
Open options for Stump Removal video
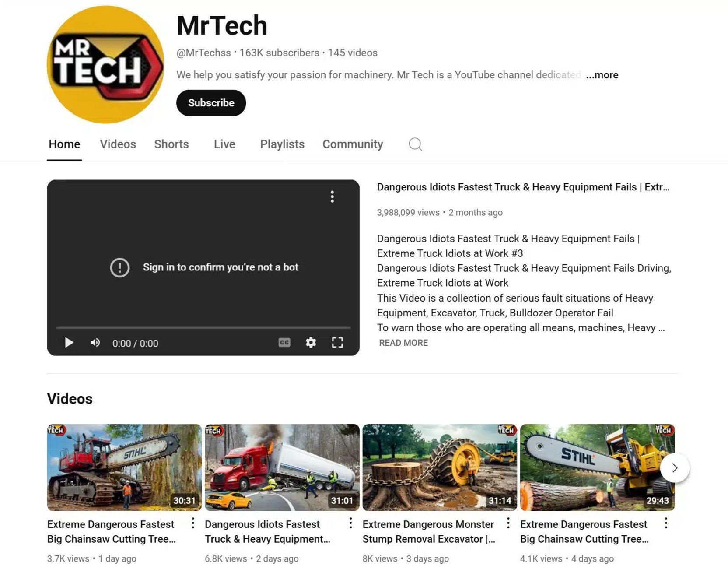[508, 523]
